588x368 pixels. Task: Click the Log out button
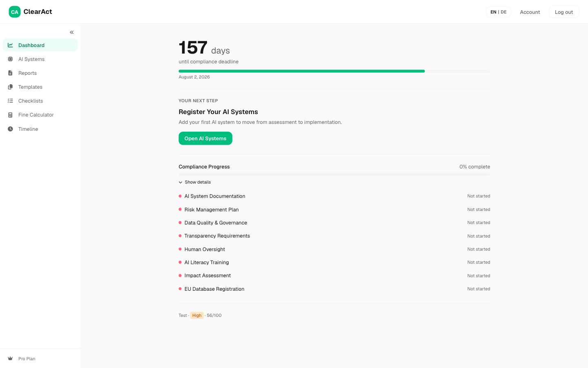564,12
